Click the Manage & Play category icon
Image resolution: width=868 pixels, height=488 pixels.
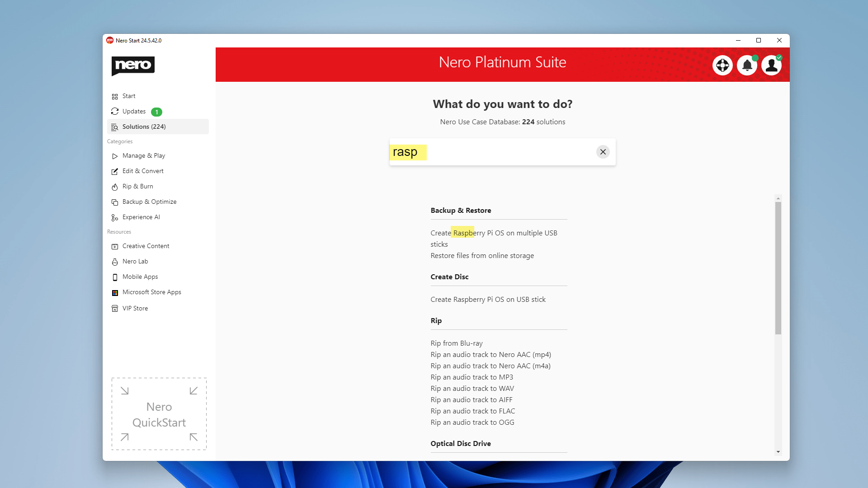[114, 155]
